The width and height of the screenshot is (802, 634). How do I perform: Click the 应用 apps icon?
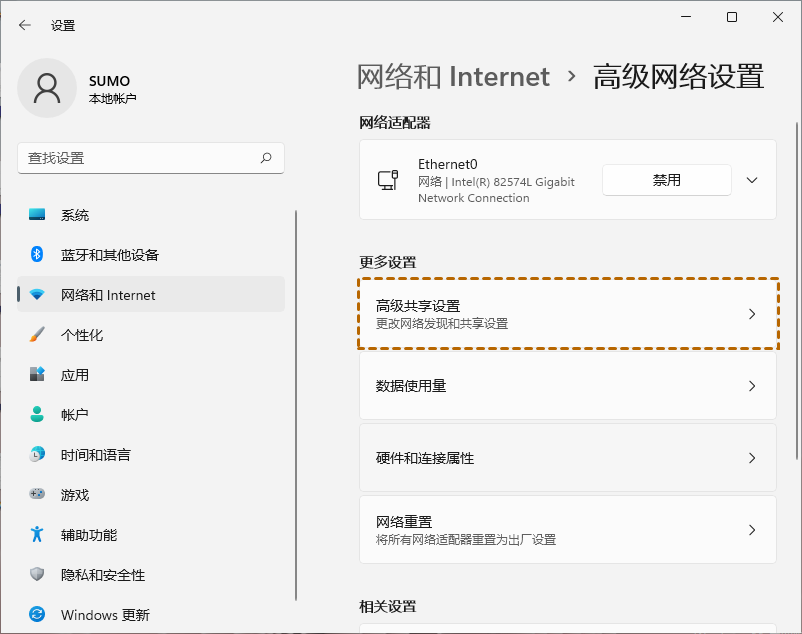coord(37,374)
